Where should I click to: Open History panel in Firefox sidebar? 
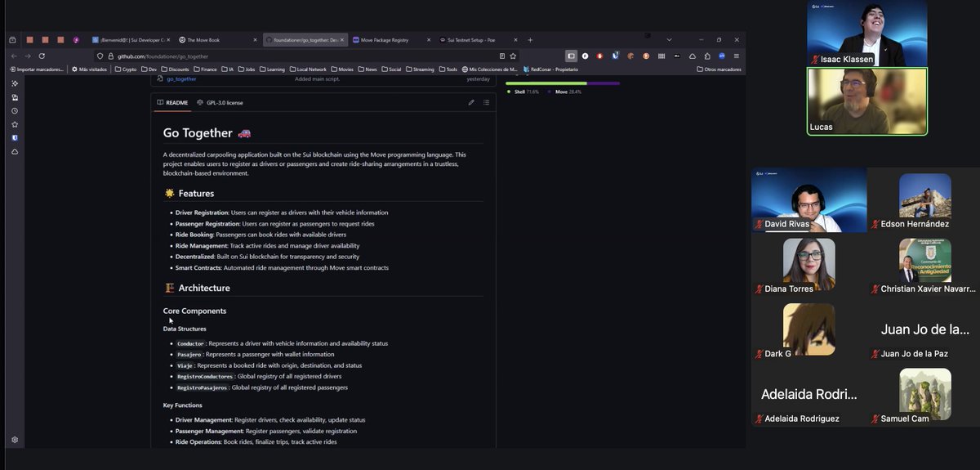15,110
